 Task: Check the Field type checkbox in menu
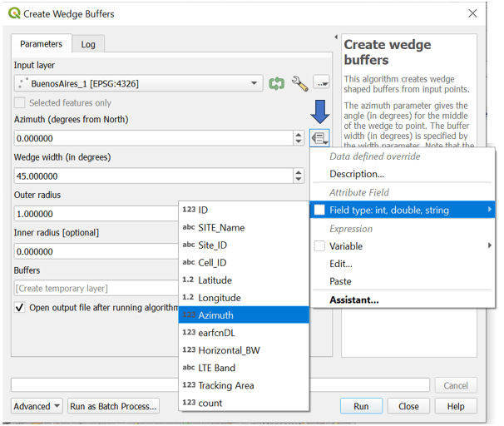[x=319, y=211]
